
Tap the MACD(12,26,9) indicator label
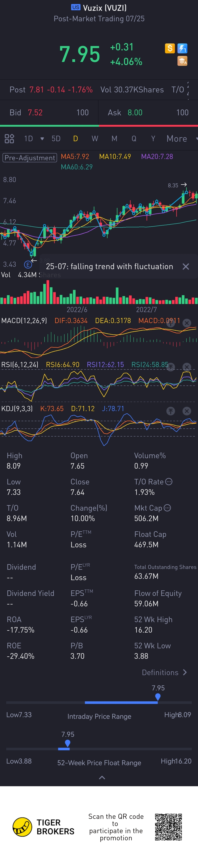(x=24, y=321)
